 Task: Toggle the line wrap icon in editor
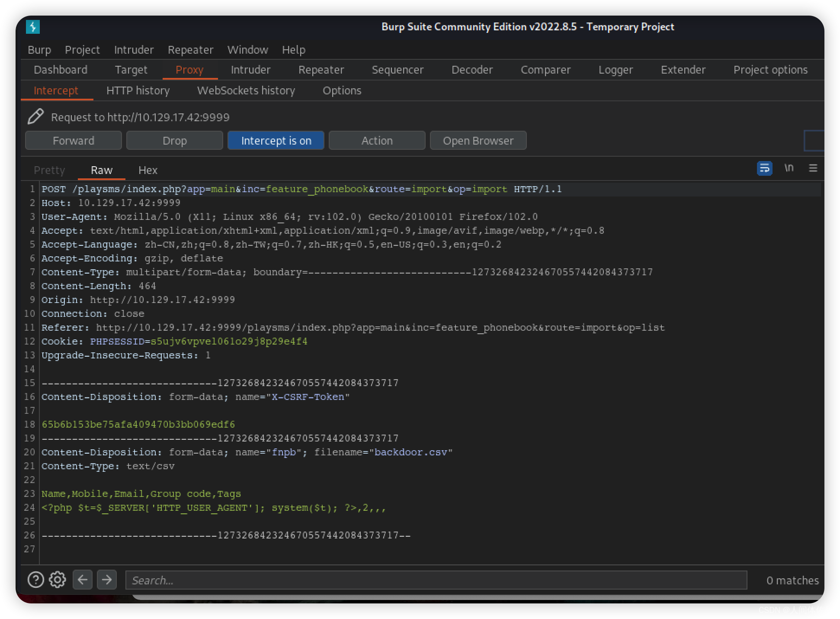(764, 168)
